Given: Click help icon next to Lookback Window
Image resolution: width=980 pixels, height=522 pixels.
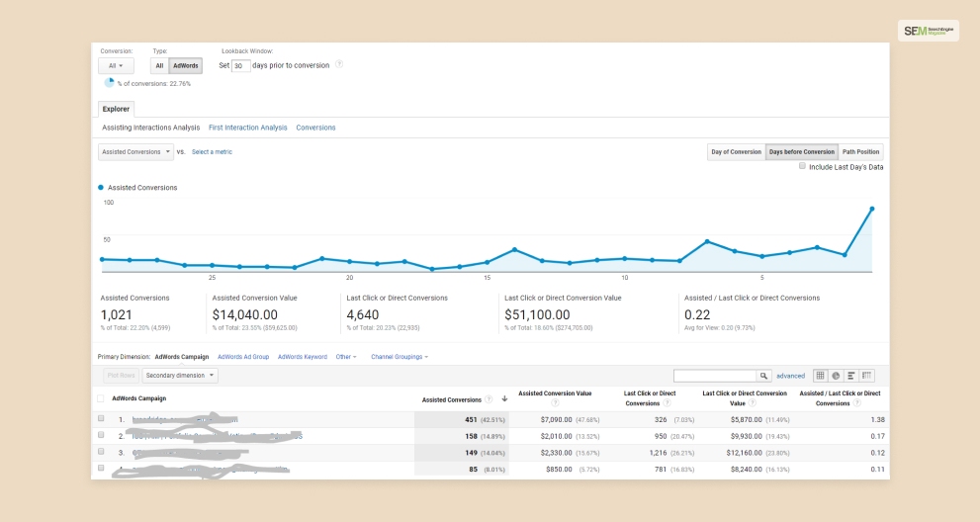Looking at the screenshot, I should [x=339, y=64].
